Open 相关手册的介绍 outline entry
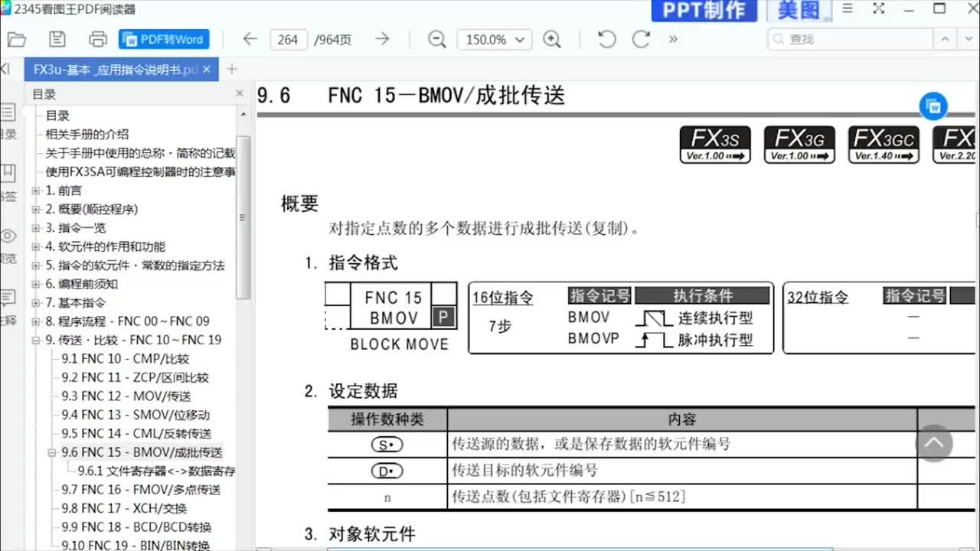Image resolution: width=980 pixels, height=551 pixels. tap(87, 134)
